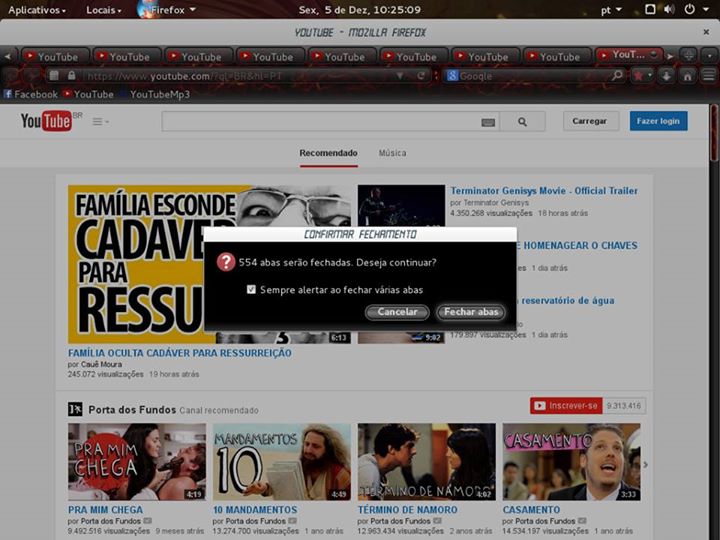The width and height of the screenshot is (720, 540).
Task: Reload the current page
Action: coord(421,75)
